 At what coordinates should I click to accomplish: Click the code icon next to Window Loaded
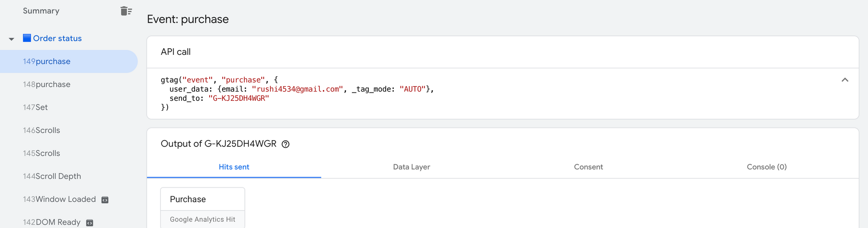click(x=105, y=200)
